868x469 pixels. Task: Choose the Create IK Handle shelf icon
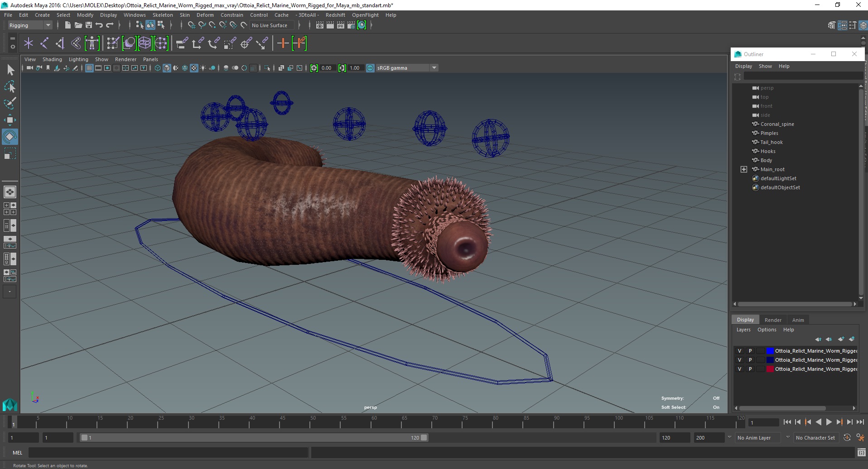60,43
